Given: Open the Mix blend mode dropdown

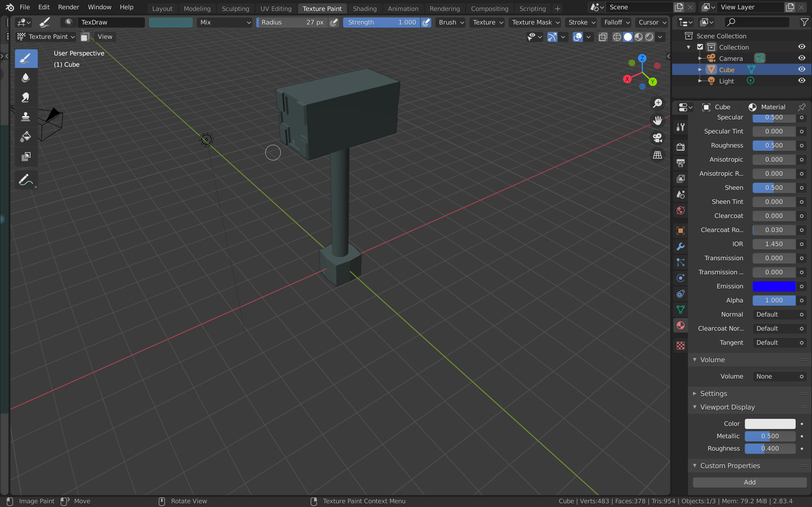Looking at the screenshot, I should (x=224, y=23).
